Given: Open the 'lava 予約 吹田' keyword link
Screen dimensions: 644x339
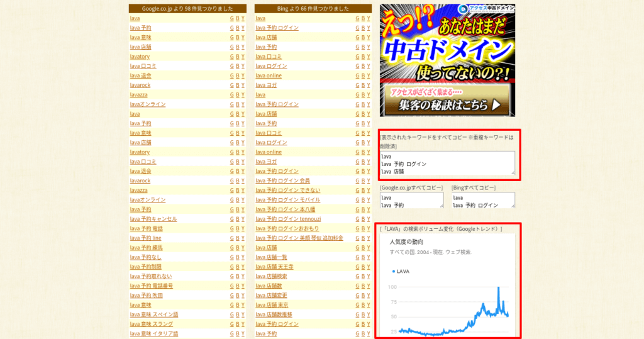Looking at the screenshot, I should (x=146, y=296).
